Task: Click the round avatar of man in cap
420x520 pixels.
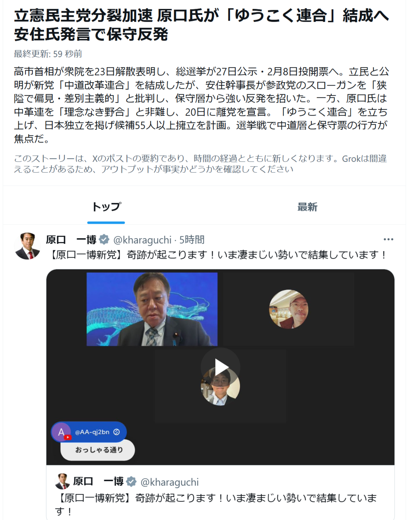Action: [x=289, y=309]
